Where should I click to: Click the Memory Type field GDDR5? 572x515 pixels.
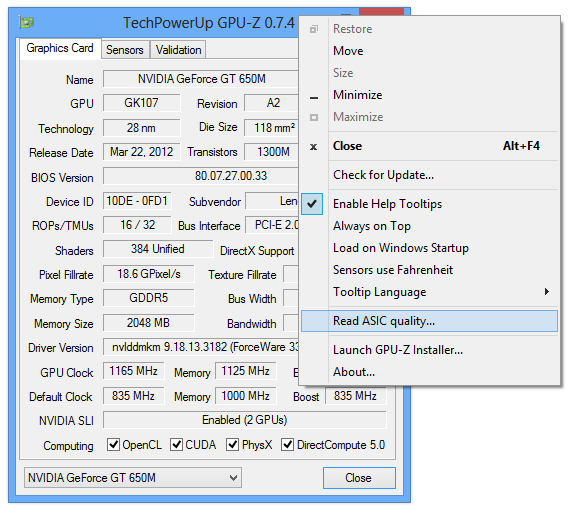point(149,298)
